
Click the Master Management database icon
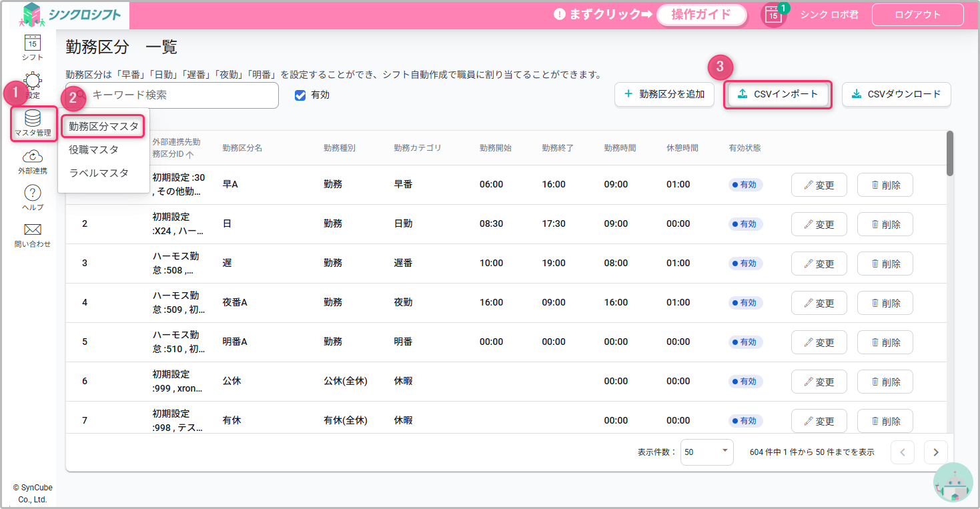coord(33,120)
